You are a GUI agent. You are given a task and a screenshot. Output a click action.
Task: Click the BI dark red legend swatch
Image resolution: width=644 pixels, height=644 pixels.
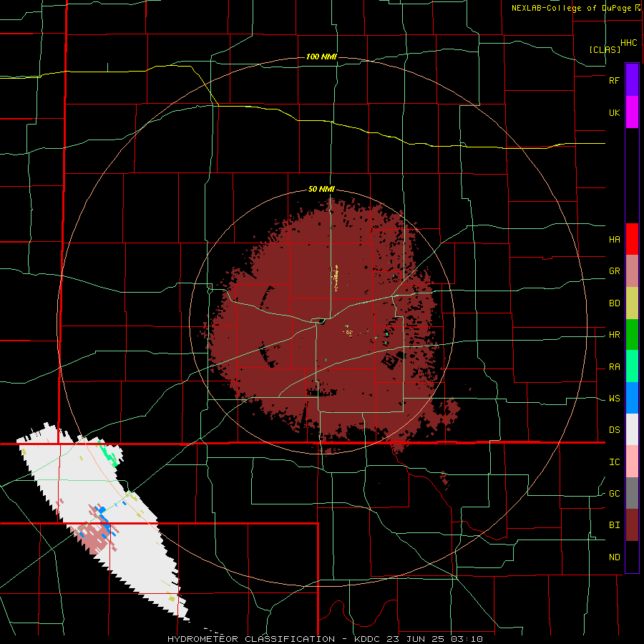[x=632, y=525]
